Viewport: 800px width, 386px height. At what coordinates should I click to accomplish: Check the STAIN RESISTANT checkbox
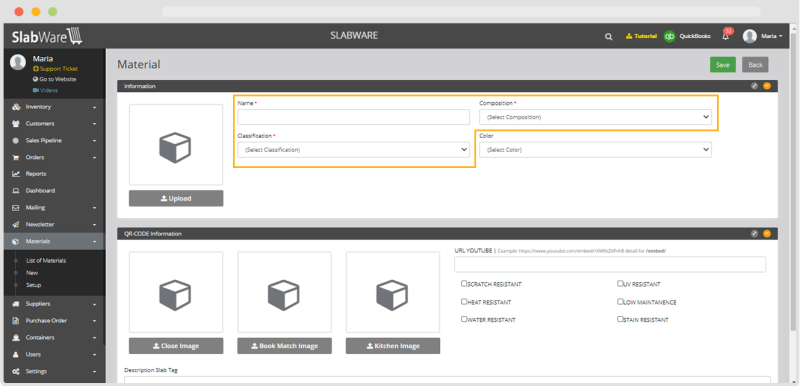coord(620,319)
